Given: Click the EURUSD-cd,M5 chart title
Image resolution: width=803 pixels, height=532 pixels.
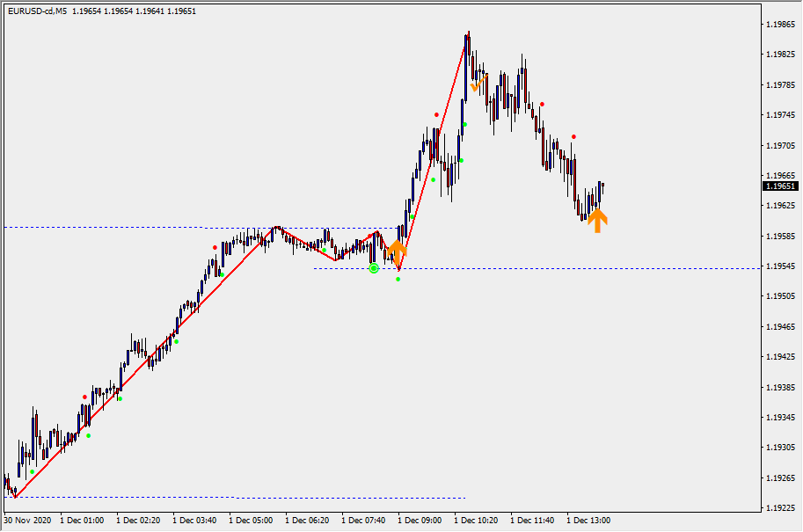Looking at the screenshot, I should [36, 11].
